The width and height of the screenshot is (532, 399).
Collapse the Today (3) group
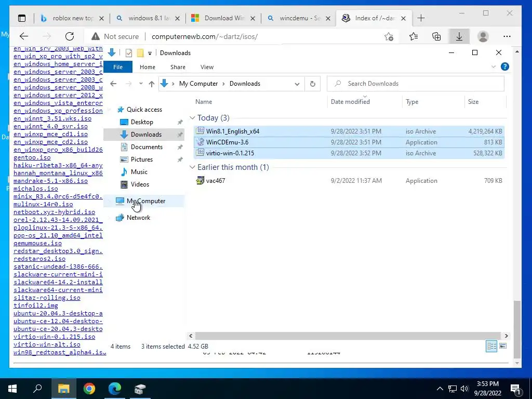pos(192,118)
